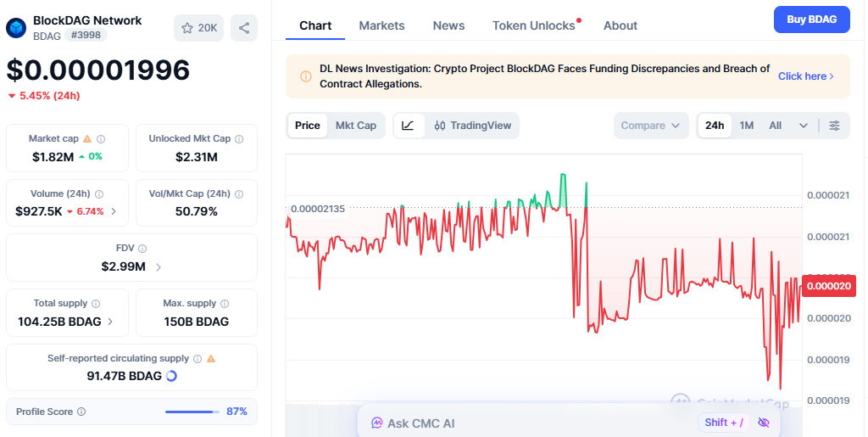Switch chart to Price view

click(x=307, y=126)
